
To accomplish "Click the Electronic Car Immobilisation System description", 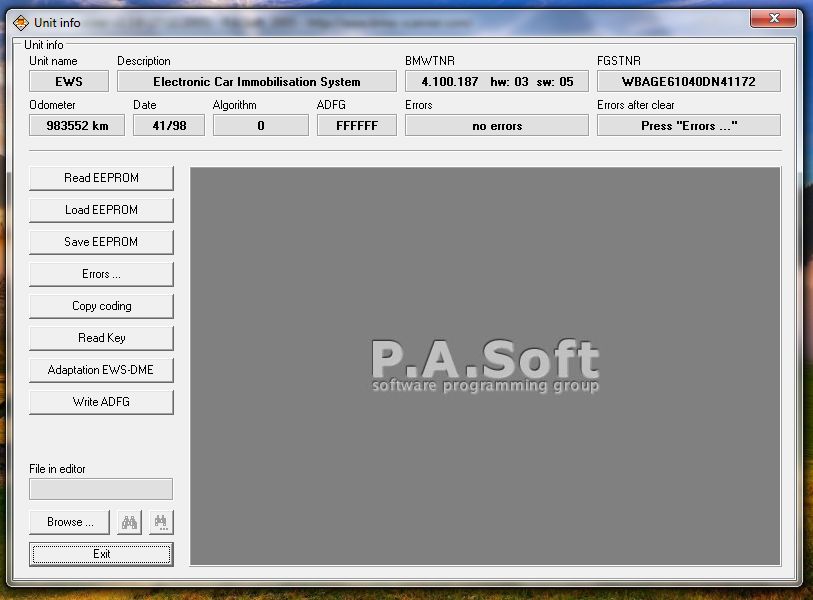I will pos(257,81).
